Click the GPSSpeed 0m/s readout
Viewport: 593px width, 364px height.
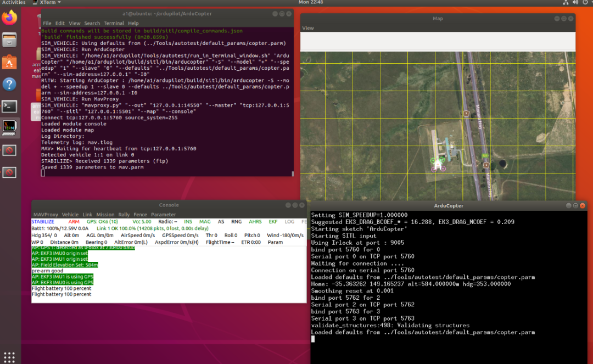180,236
